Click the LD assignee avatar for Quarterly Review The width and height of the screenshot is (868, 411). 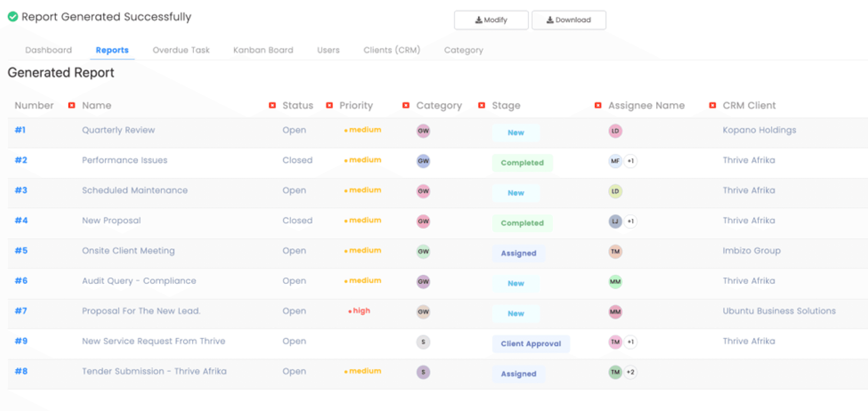coord(615,131)
